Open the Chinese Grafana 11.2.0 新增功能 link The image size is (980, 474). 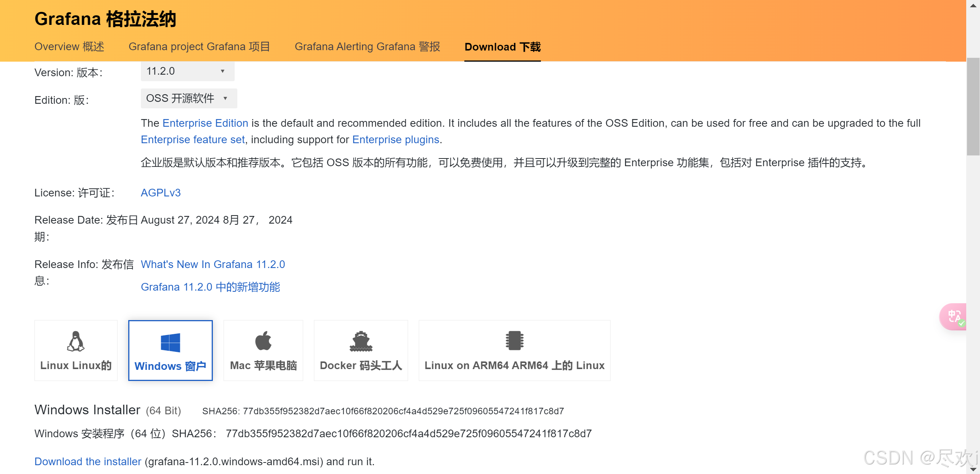(211, 287)
